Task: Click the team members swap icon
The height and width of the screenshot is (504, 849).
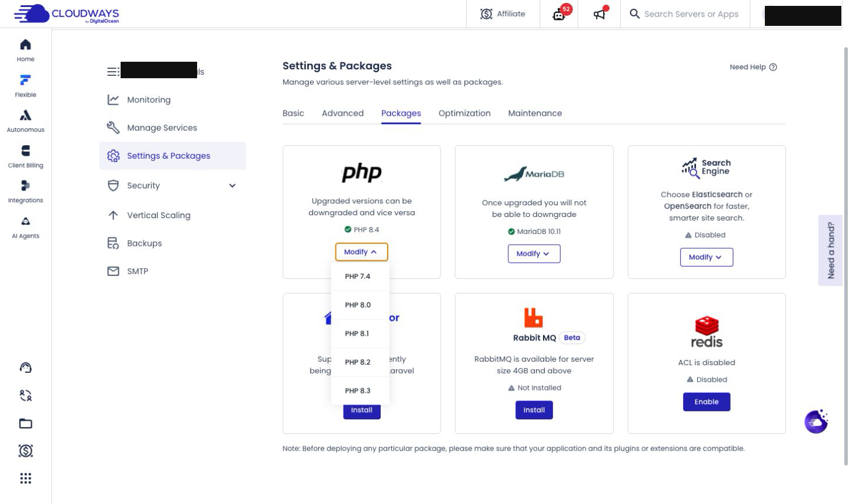Action: [25, 396]
